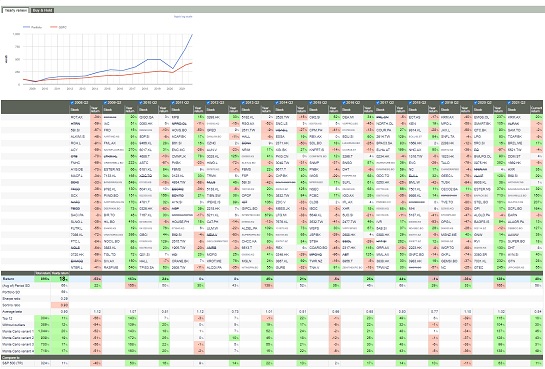The image size is (545, 369).
Task: Toggle the 2015 Q3 checkbox
Action: [x=311, y=103]
